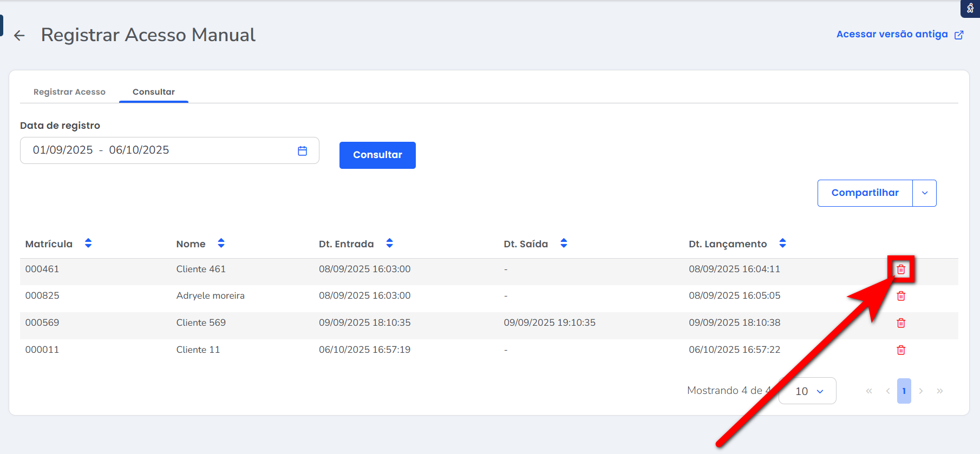Sort table by Dt. Entrada column
980x454 pixels.
click(x=389, y=244)
